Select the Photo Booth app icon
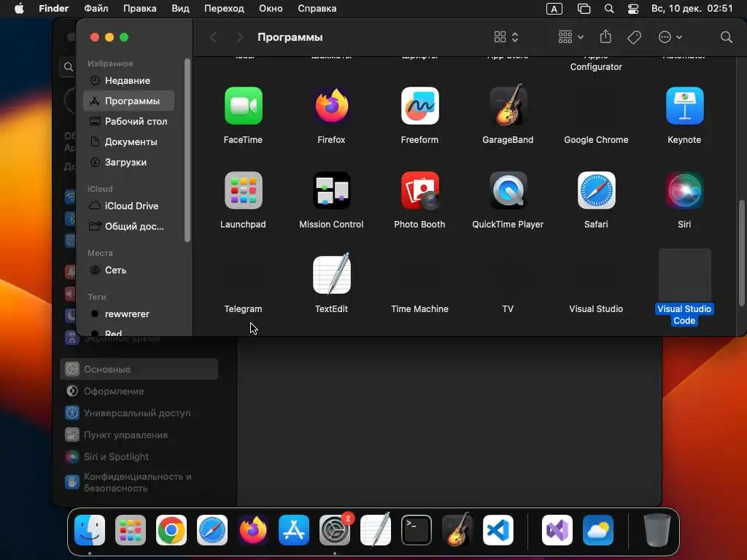 coord(419,190)
